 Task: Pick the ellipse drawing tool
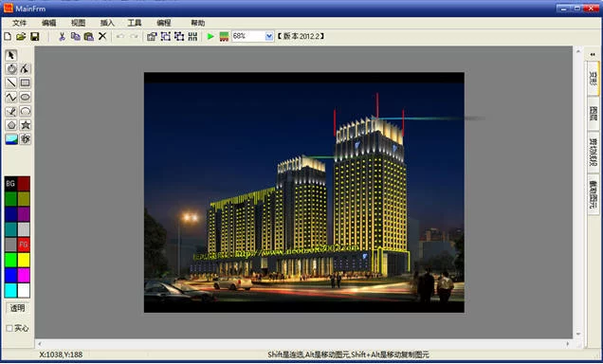click(25, 97)
